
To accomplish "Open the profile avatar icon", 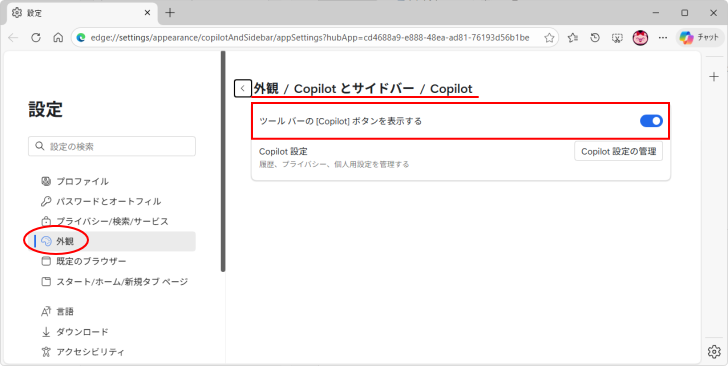I will click(x=640, y=38).
